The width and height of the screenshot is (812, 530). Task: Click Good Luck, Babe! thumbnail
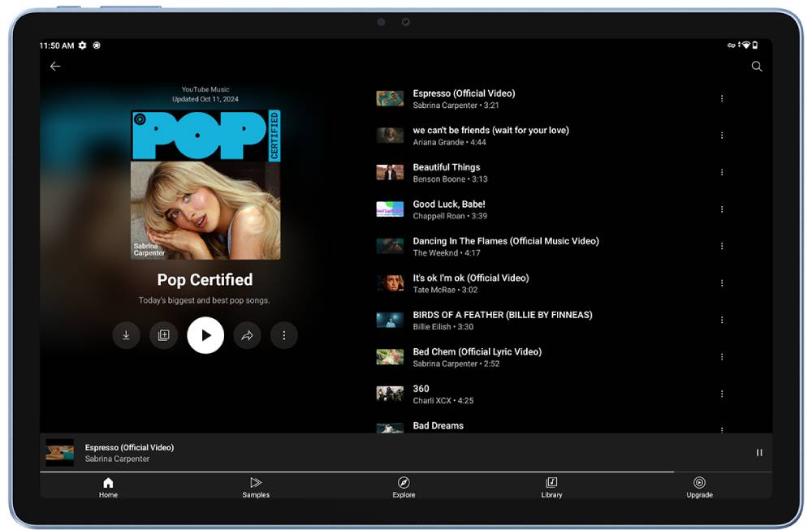click(390, 209)
